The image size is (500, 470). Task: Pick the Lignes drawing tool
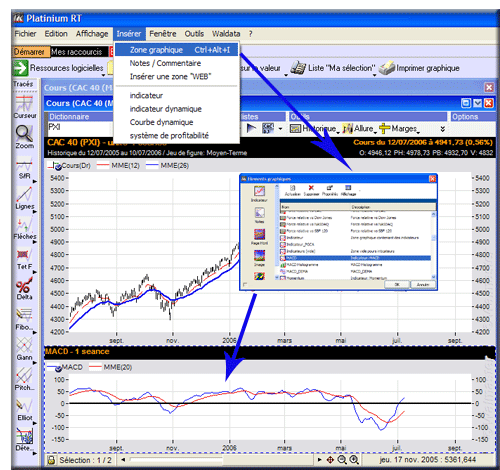tap(24, 198)
